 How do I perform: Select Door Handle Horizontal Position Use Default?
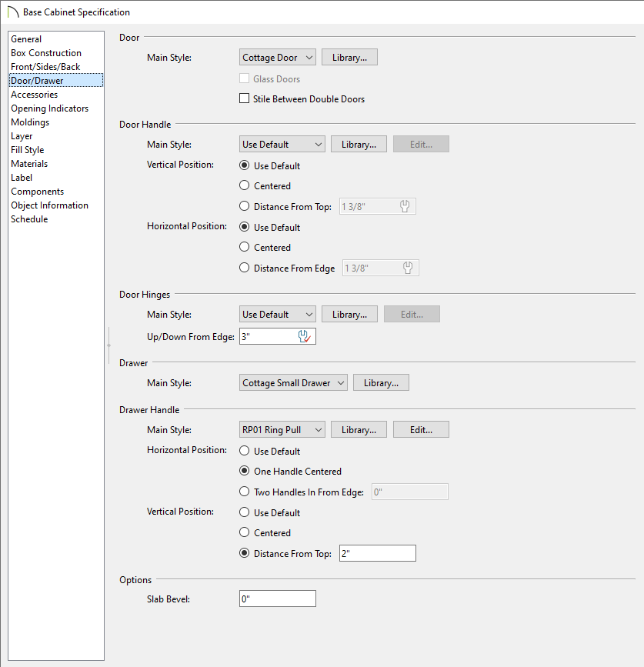244,227
